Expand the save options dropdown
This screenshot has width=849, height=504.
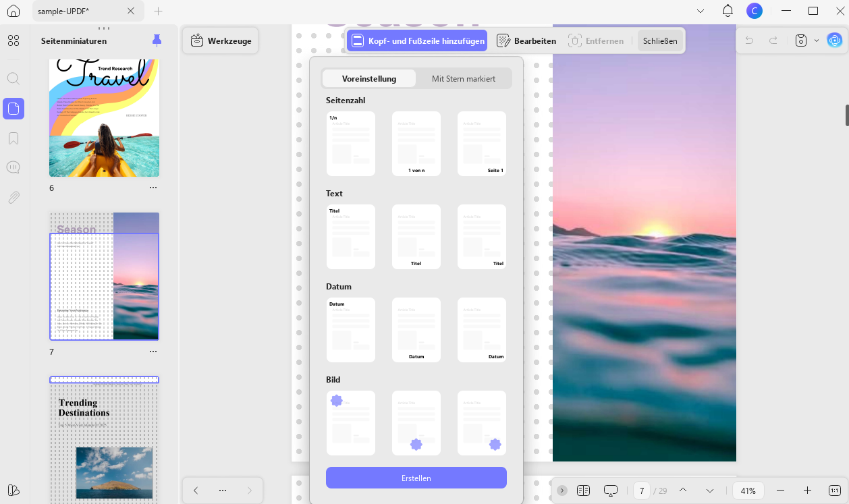[817, 40]
